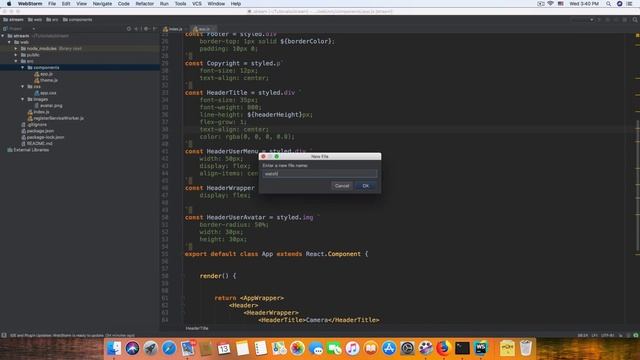Viewport: 640px width, 360px height.
Task: Select registerServiceWorker.js in the project tree
Action: [x=56, y=118]
